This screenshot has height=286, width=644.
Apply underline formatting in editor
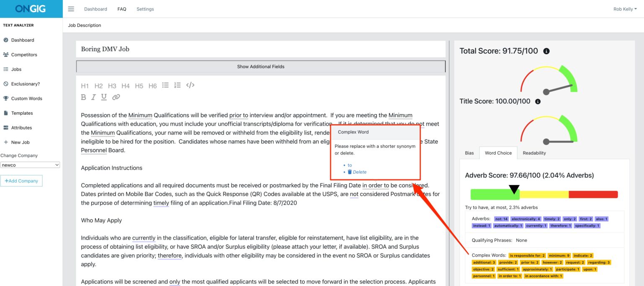(x=104, y=97)
